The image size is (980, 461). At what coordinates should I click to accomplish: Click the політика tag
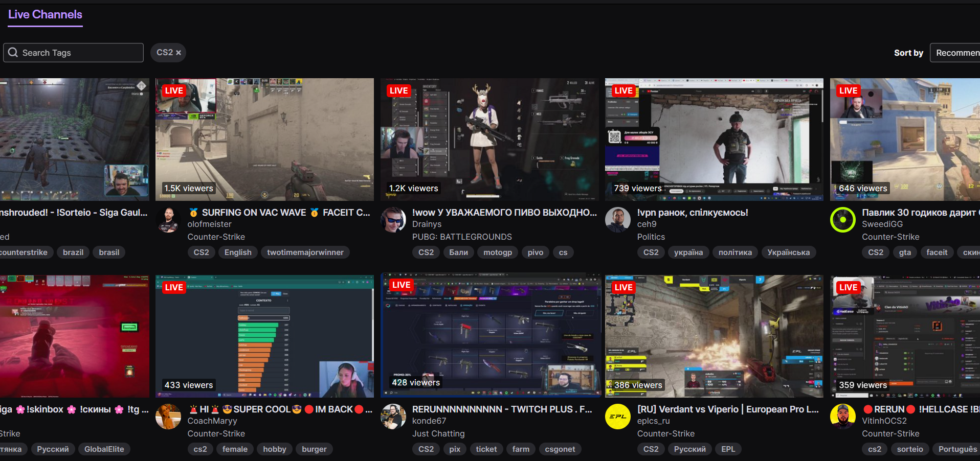pos(735,252)
